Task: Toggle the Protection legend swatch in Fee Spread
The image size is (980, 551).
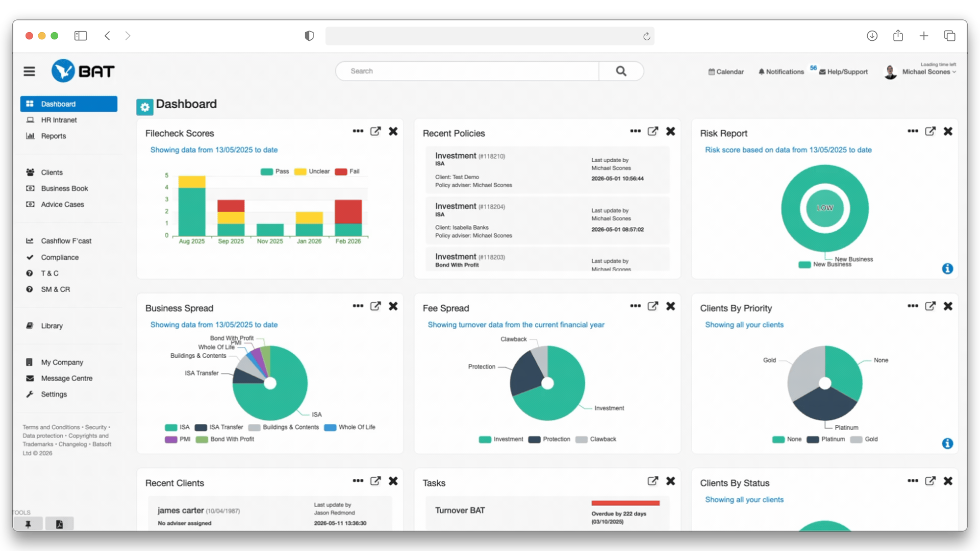Action: pyautogui.click(x=534, y=439)
